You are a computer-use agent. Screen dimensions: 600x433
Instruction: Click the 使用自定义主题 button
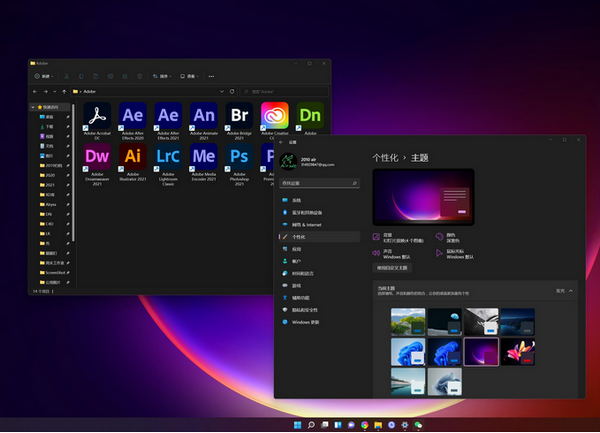[392, 268]
